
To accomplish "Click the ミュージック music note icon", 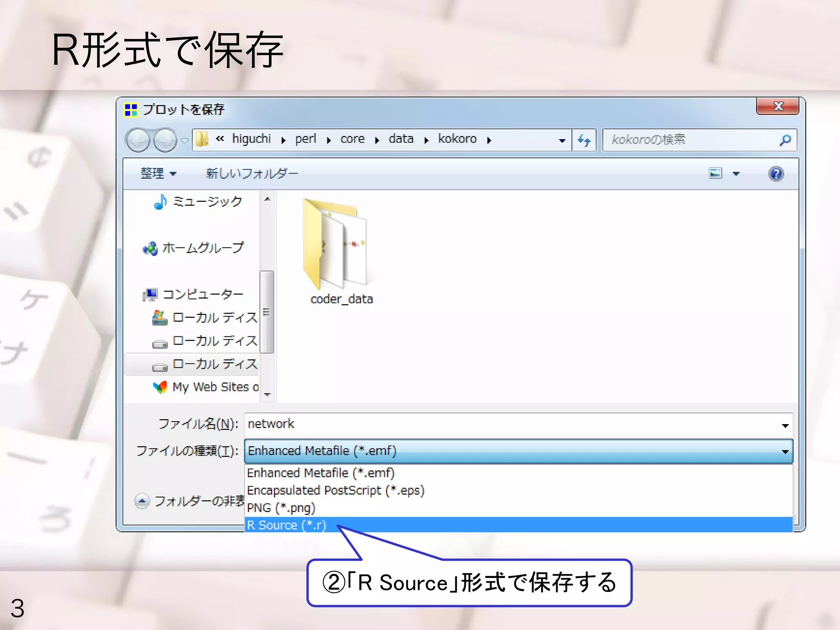I will click(x=160, y=201).
